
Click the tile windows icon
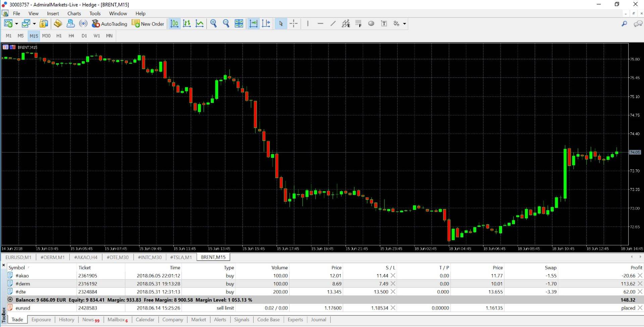pyautogui.click(x=239, y=24)
